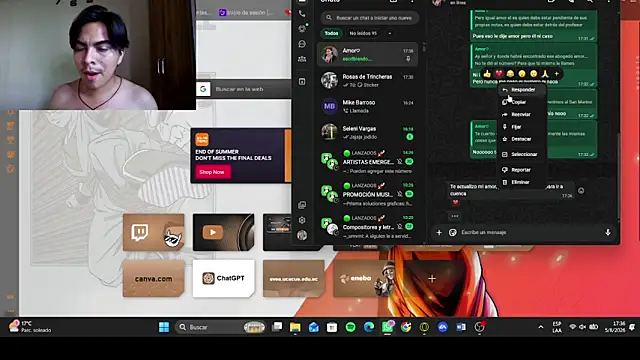Open the WhatsApp profile avatar in sidebar

pyautogui.click(x=302, y=235)
